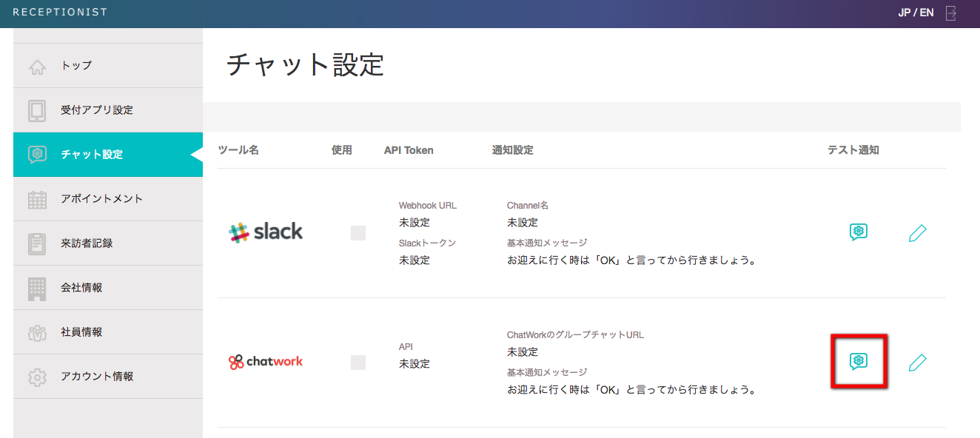This screenshot has width=980, height=438.
Task: Open the 来訪者記録 menu item
Action: (x=87, y=243)
